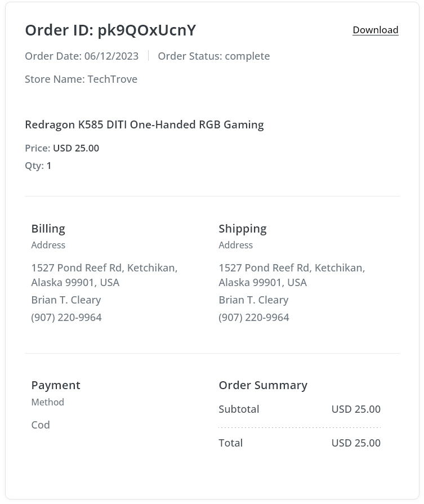Select the billing street address text
The image size is (424, 504).
[x=105, y=275]
